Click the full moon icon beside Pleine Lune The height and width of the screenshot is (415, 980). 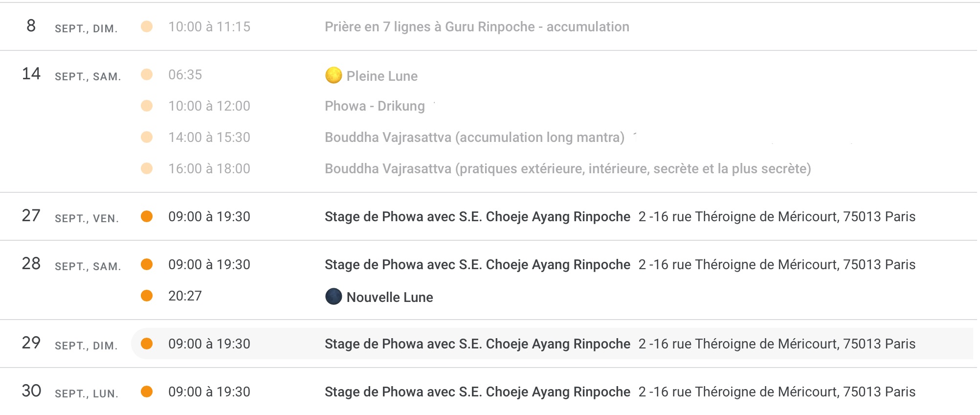(x=334, y=75)
